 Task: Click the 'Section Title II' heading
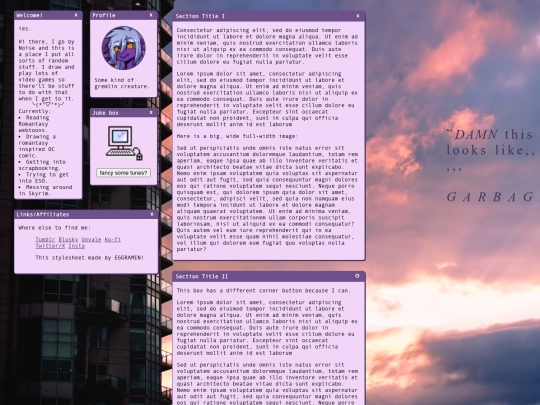pyautogui.click(x=202, y=277)
